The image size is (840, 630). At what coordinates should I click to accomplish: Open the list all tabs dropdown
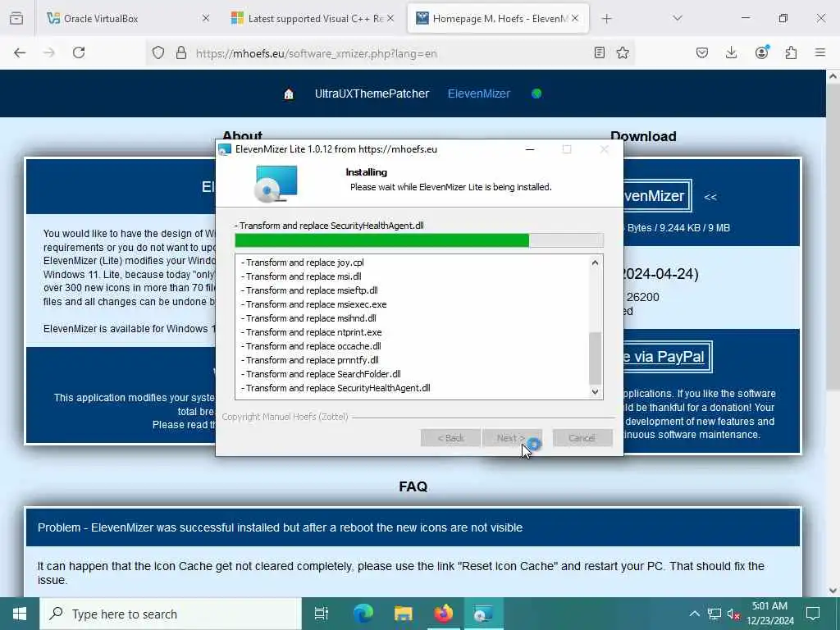677,19
